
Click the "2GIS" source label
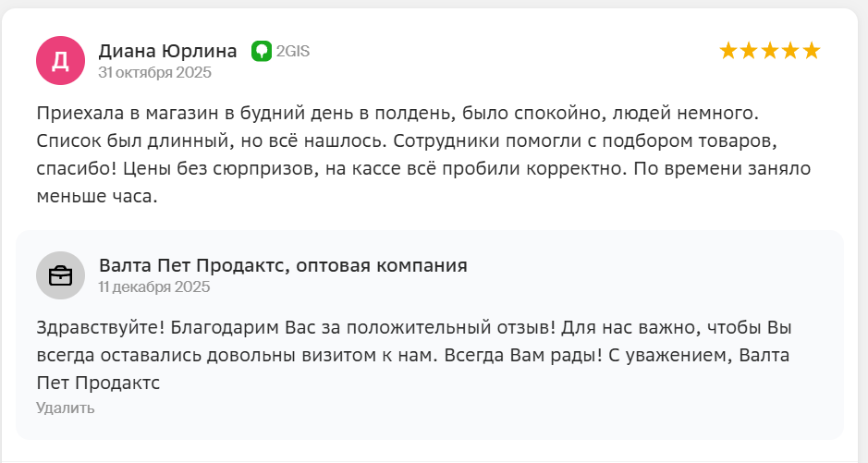(292, 51)
